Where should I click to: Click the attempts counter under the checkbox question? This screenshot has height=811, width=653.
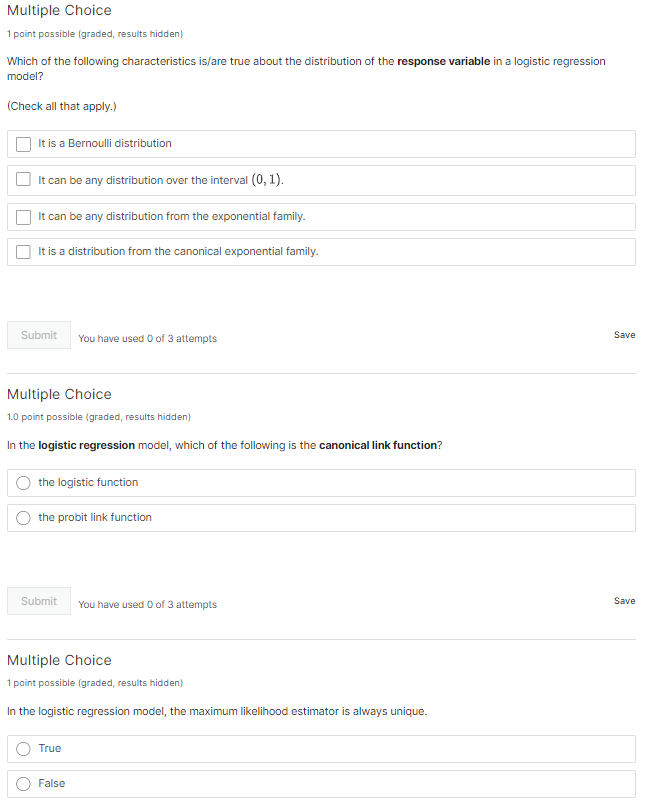pos(147,339)
